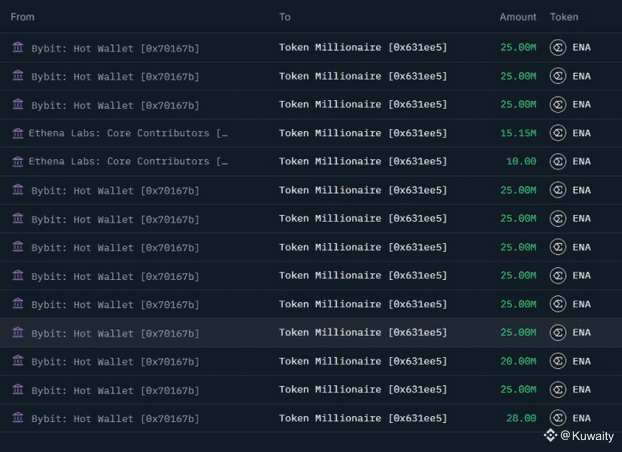Viewport: 622px width, 452px height.
Task: Click the 15.15M amount value
Action: click(x=518, y=133)
